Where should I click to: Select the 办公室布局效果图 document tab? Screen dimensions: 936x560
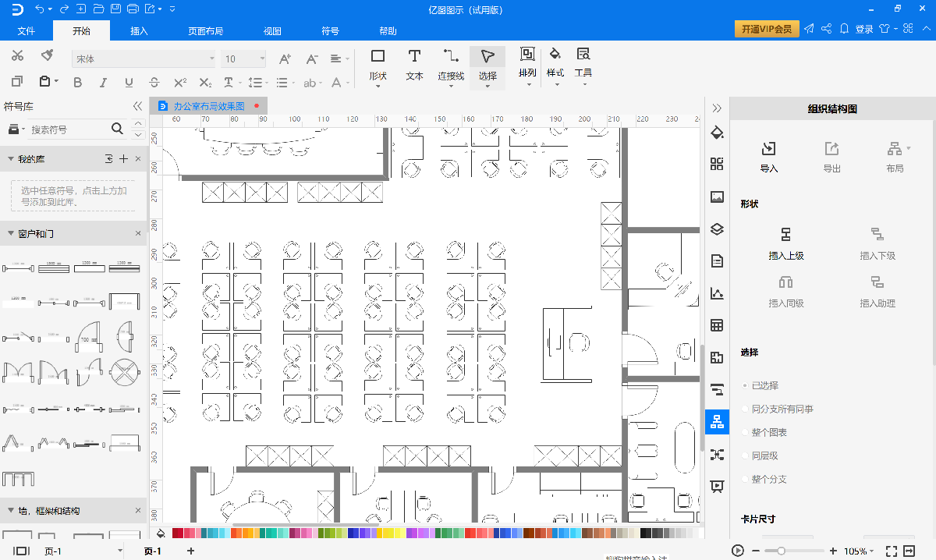point(209,106)
